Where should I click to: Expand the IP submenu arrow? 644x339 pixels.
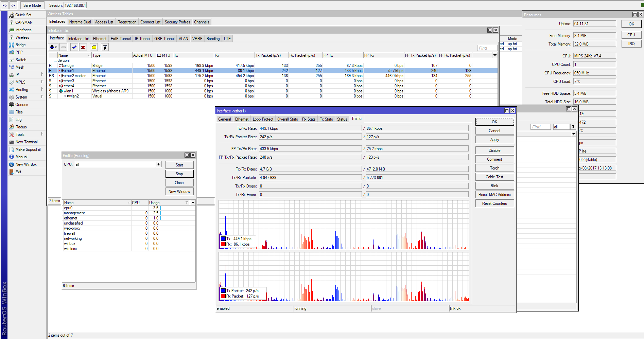[42, 74]
